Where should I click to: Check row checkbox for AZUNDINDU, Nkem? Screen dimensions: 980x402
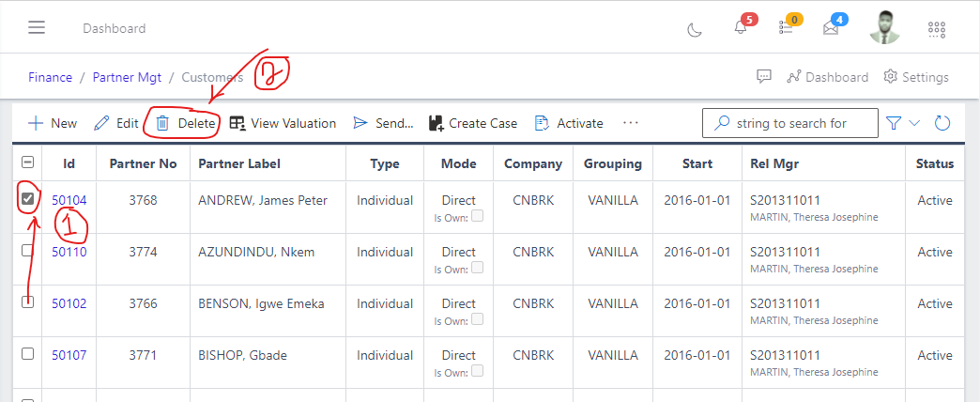click(x=27, y=251)
